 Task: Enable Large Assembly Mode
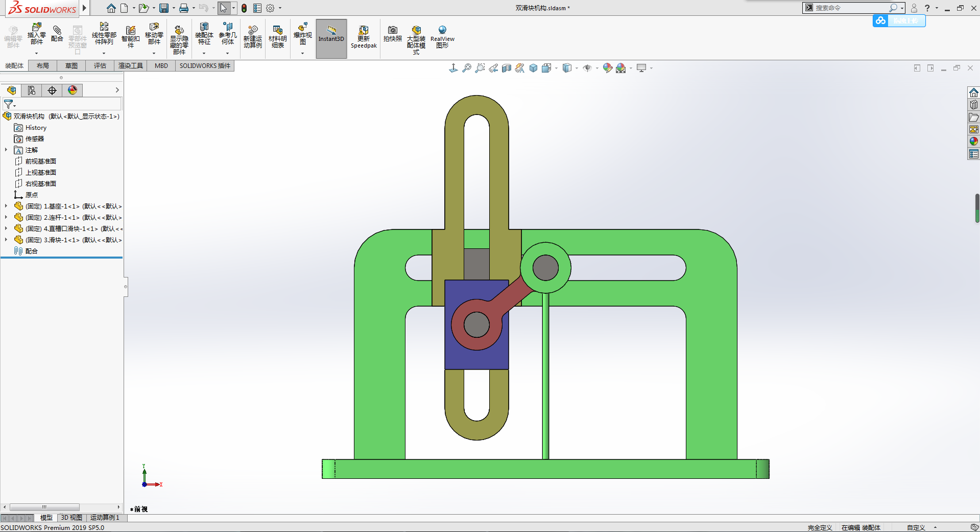tap(416, 40)
